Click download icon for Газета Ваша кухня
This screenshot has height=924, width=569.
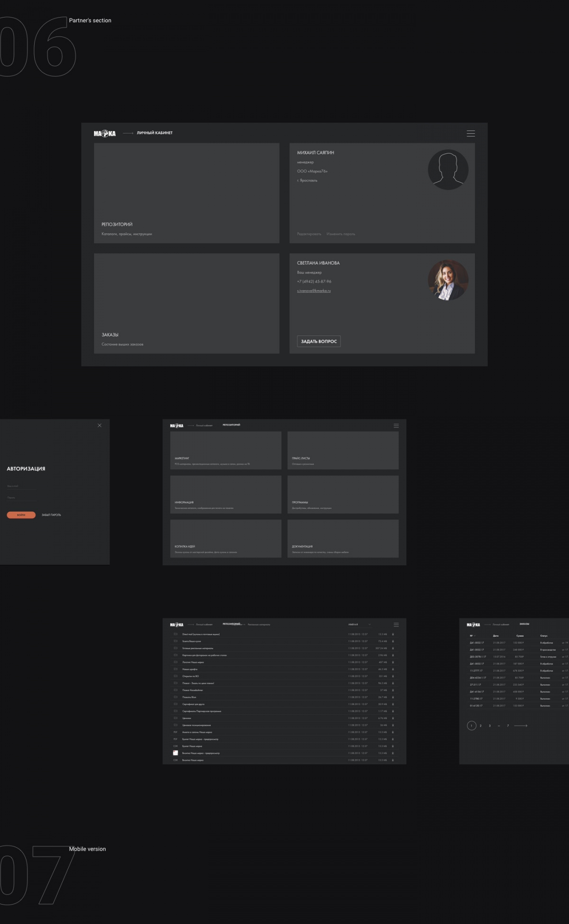click(x=393, y=642)
